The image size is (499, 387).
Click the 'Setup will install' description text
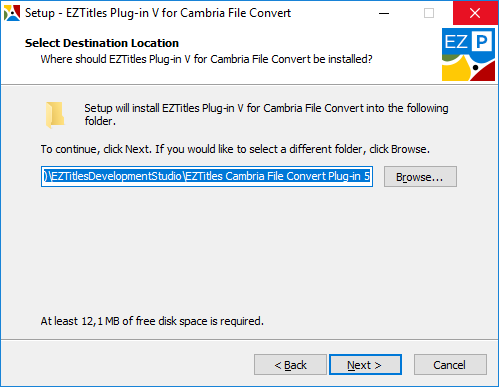(266, 114)
